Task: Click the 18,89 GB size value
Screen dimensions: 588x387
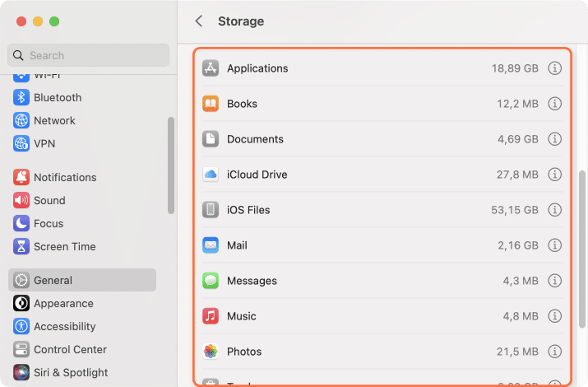Action: (x=515, y=68)
